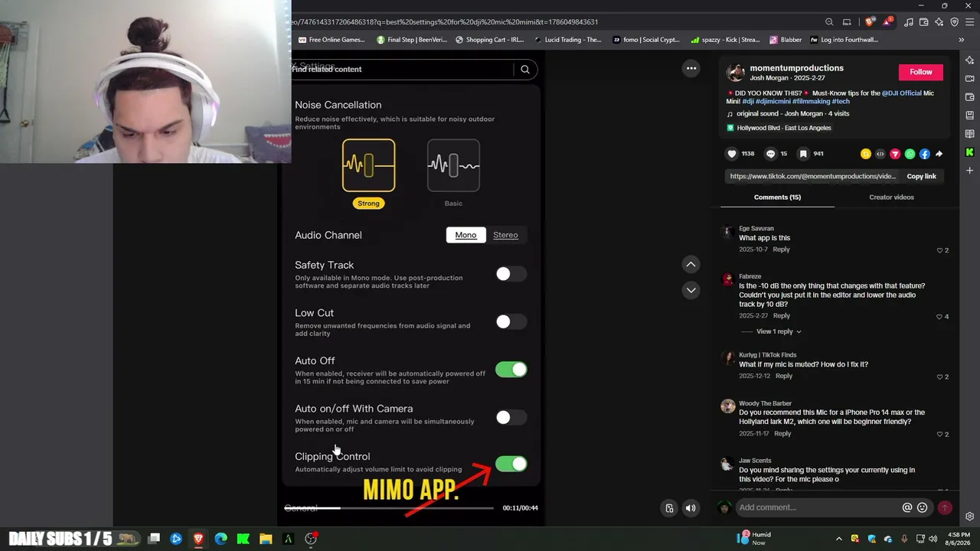This screenshot has width=980, height=551.
Task: Open Brave Wallet icon in toolbar
Action: (x=924, y=22)
